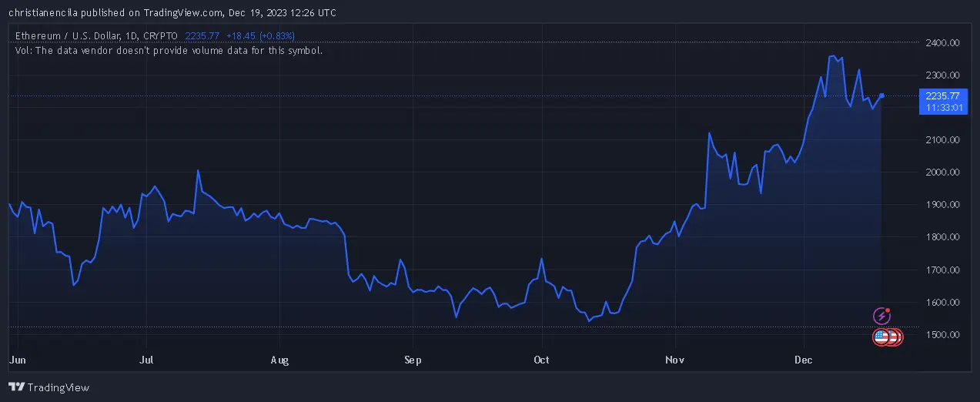The width and height of the screenshot is (980, 402).
Task: Click the Oct label on time axis
Action: coord(542,359)
